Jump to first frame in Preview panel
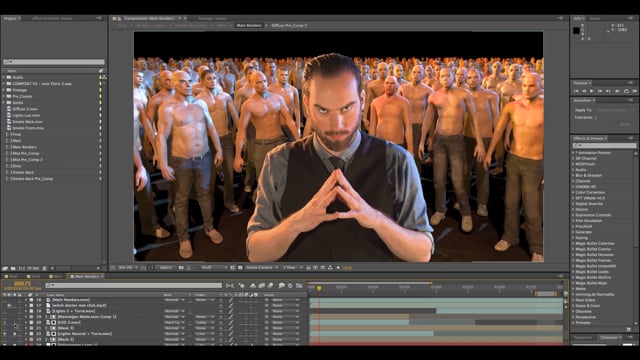 pos(576,91)
